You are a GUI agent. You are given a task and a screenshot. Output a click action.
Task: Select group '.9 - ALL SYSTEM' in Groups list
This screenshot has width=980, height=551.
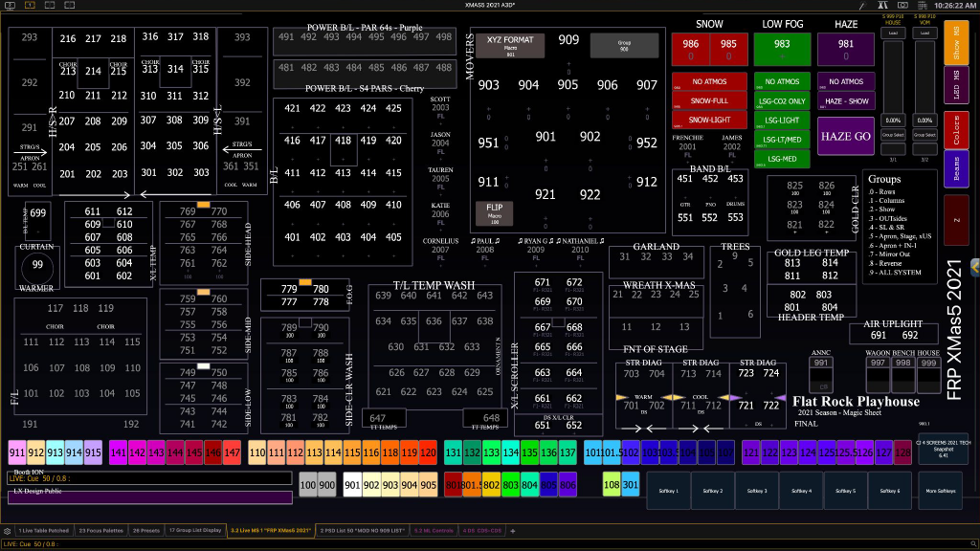point(895,273)
